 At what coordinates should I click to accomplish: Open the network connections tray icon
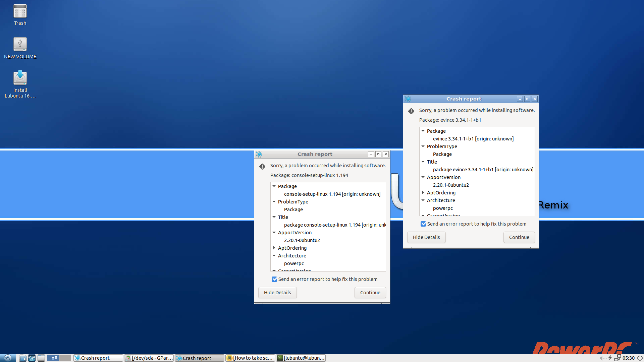(x=618, y=358)
